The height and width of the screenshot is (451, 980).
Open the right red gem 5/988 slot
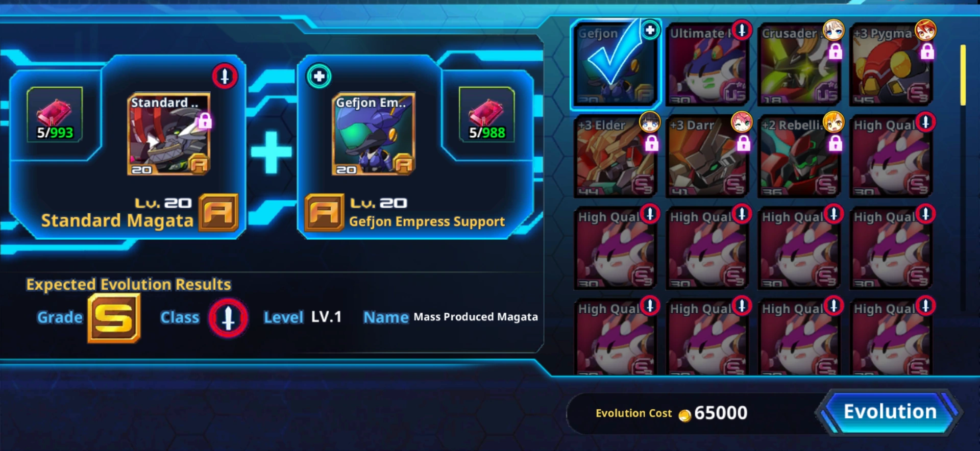tap(486, 114)
